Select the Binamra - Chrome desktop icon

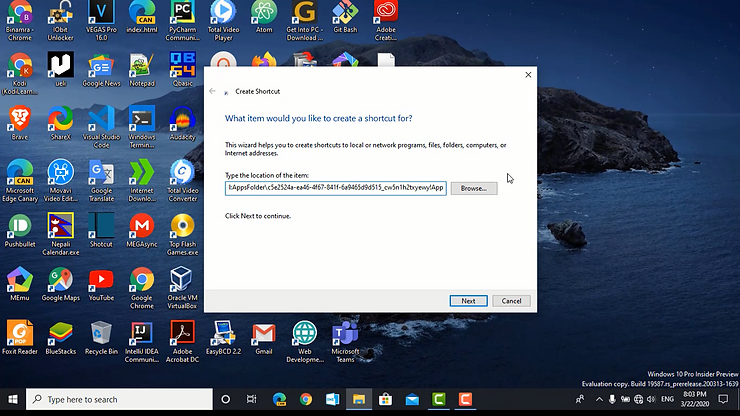pos(19,21)
